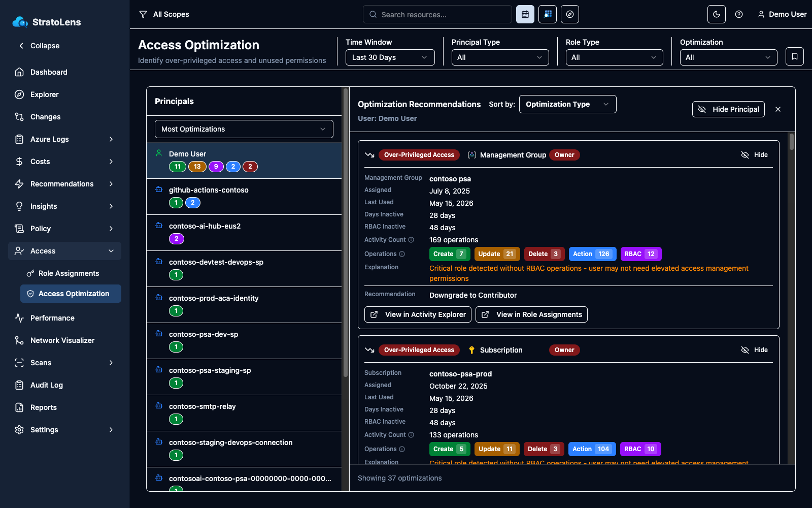Click service principal icon of contoso-devtest-devops-sp
Screen dimensions: 812x508
[x=159, y=262]
